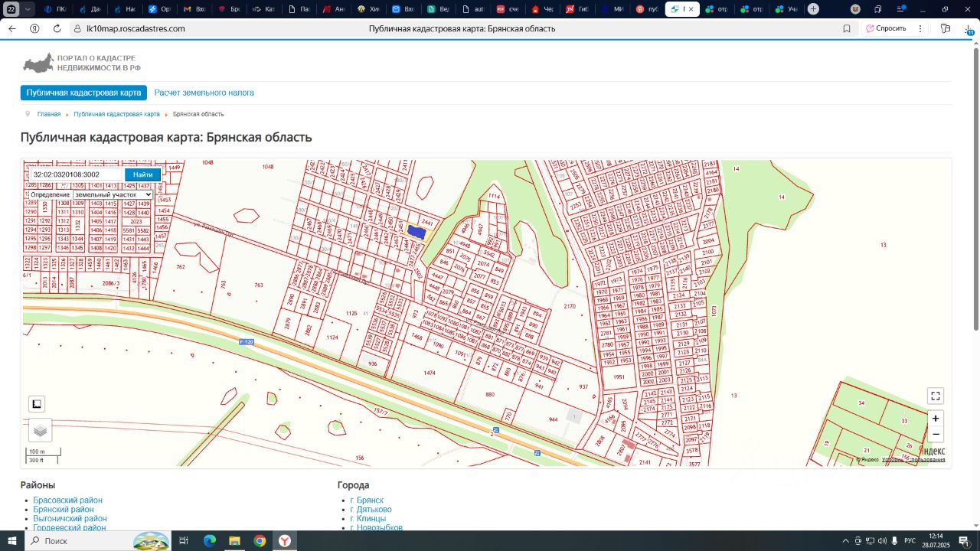Reload the page in browser toolbar
The height and width of the screenshot is (551, 980).
click(57, 28)
